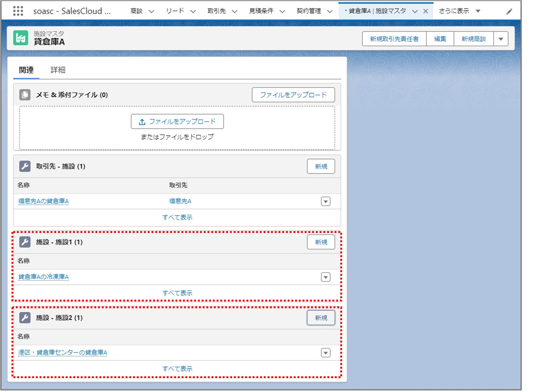Close the 貸倉庫A tab
Viewport: 541px width, 392px height.
[x=426, y=11]
